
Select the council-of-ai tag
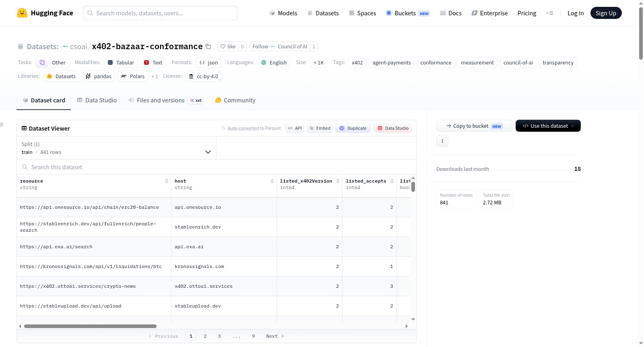[518, 62]
